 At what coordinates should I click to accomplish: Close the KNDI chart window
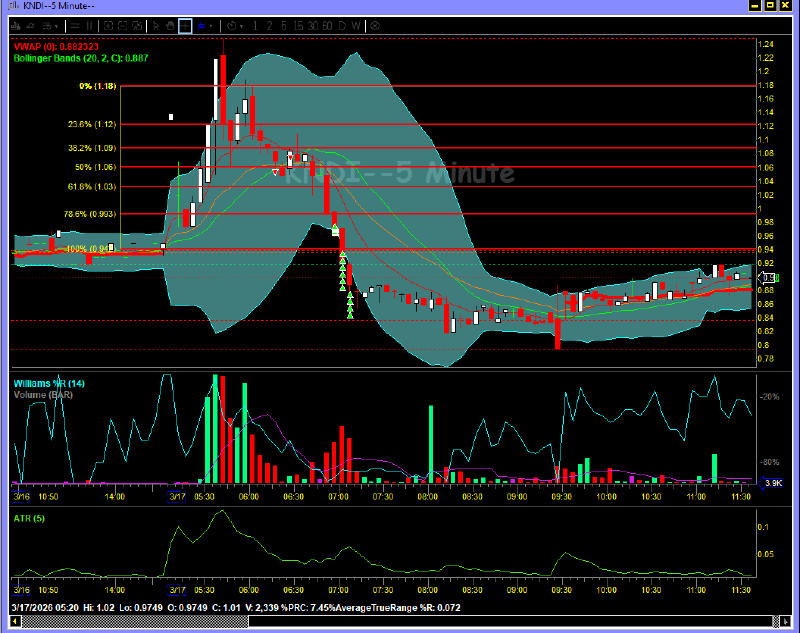[786, 6]
